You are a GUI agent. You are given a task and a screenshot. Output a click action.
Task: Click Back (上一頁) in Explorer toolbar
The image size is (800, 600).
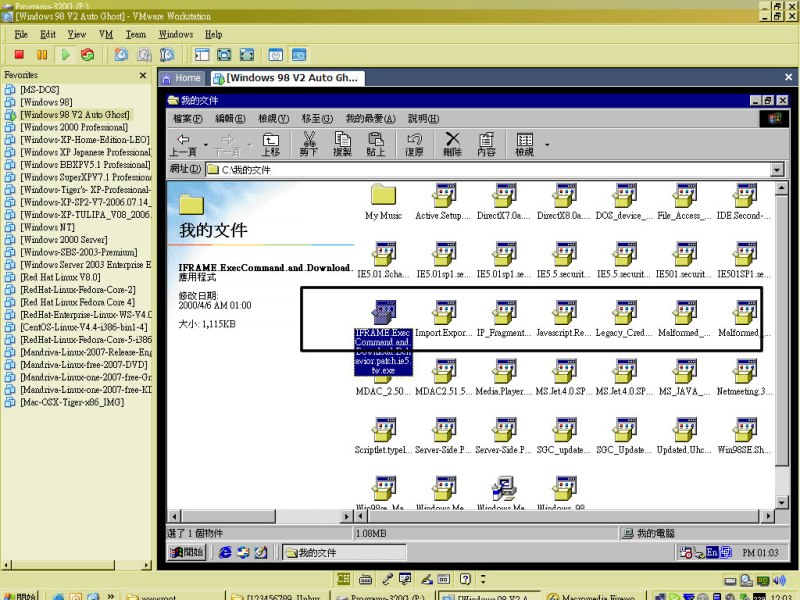pos(183,144)
